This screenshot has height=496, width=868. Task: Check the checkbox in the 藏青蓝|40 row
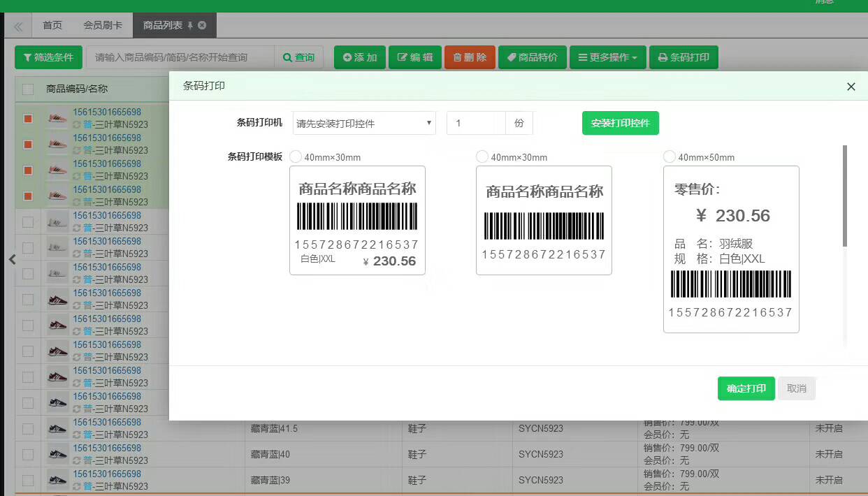[x=28, y=454]
